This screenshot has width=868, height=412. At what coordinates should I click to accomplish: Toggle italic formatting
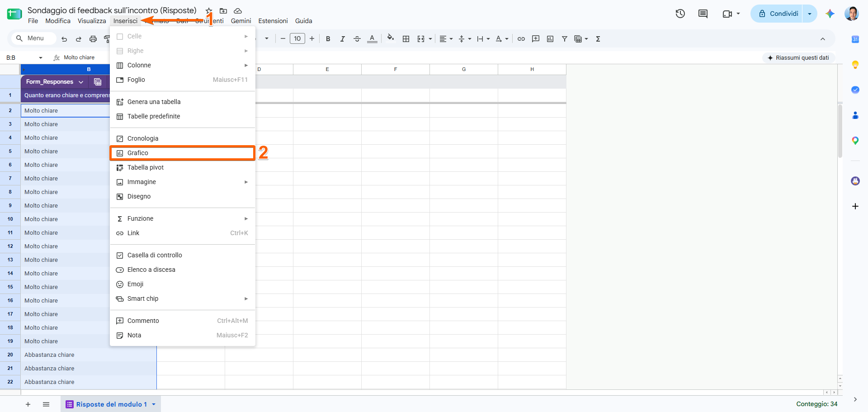click(x=343, y=39)
